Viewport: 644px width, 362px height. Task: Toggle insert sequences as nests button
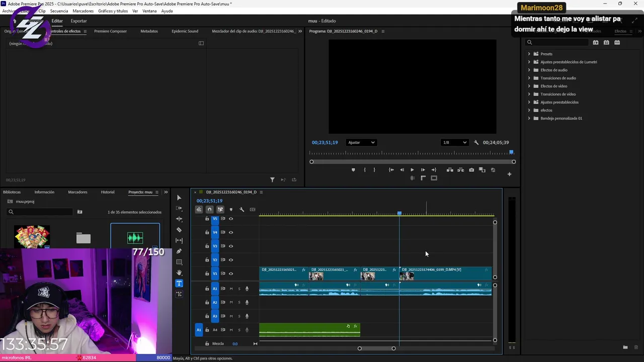[x=199, y=210]
